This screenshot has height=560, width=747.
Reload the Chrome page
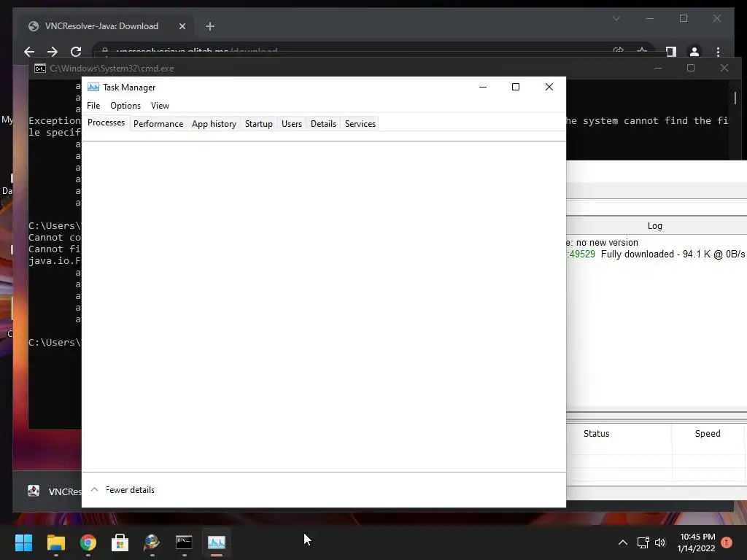point(76,52)
